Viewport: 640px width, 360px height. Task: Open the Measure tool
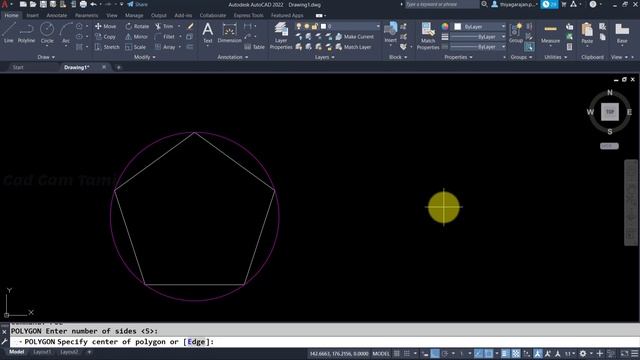[550, 33]
